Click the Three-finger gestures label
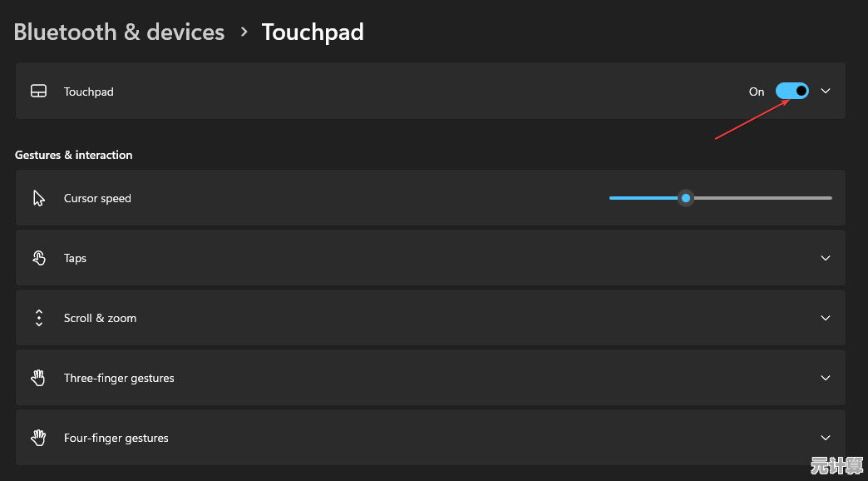 click(x=119, y=378)
